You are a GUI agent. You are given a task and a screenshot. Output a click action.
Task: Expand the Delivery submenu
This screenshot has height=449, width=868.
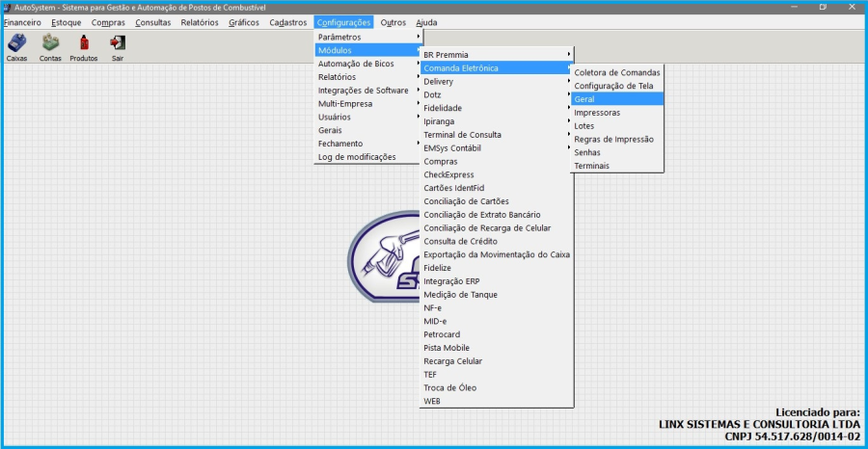pos(497,81)
